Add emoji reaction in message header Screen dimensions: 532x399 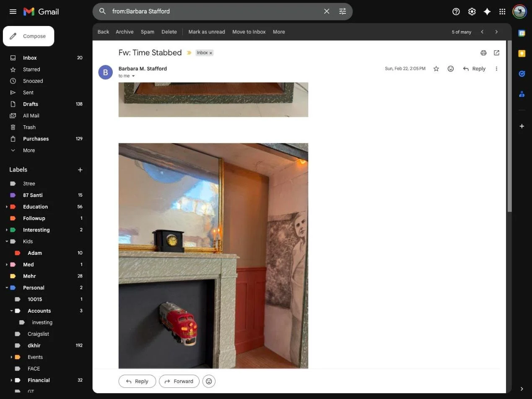pos(451,69)
